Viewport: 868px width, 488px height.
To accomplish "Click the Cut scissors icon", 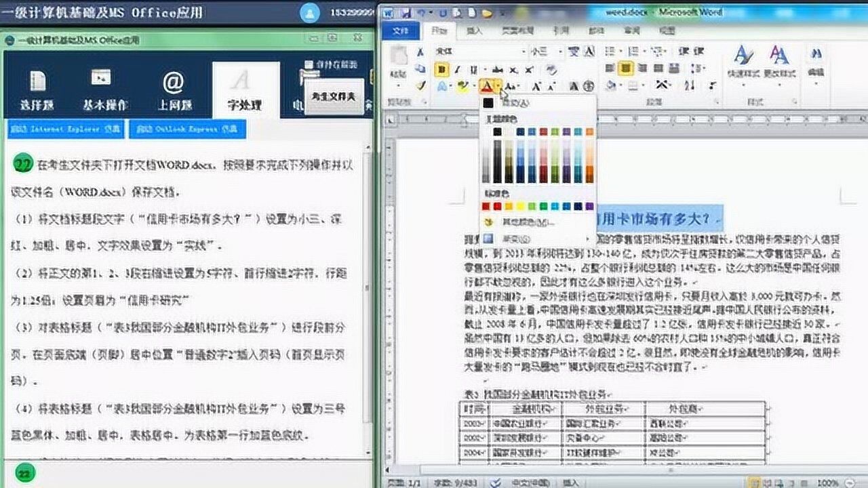I will point(420,52).
